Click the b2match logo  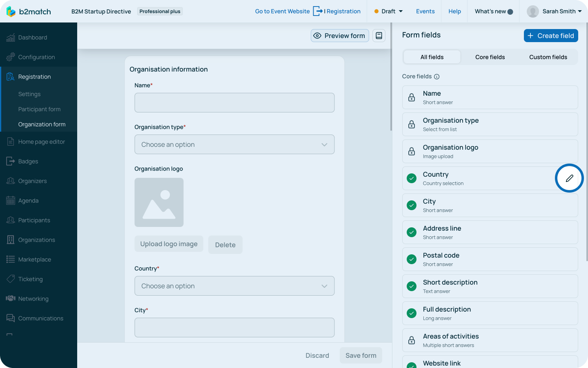pos(29,11)
